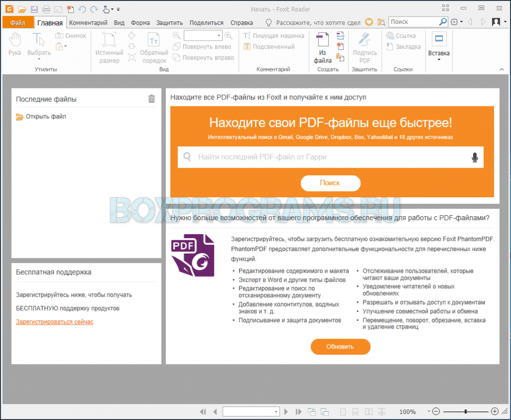Click the Open folder icon in quick access toolbar

[x=22, y=9]
